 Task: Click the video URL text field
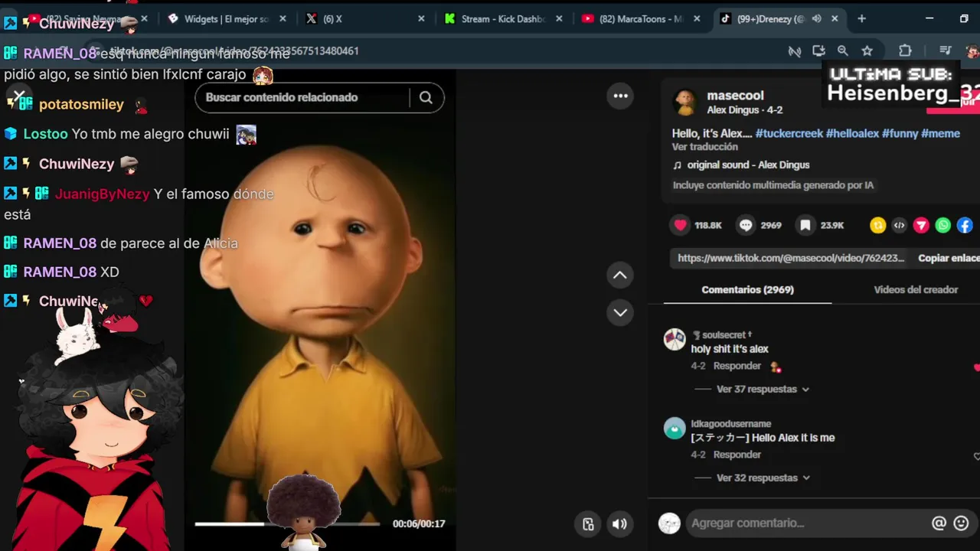(791, 258)
